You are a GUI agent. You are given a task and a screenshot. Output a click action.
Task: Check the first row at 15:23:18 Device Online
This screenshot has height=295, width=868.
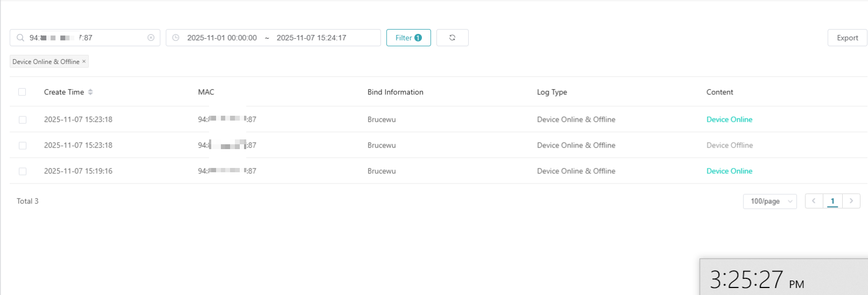coord(23,120)
